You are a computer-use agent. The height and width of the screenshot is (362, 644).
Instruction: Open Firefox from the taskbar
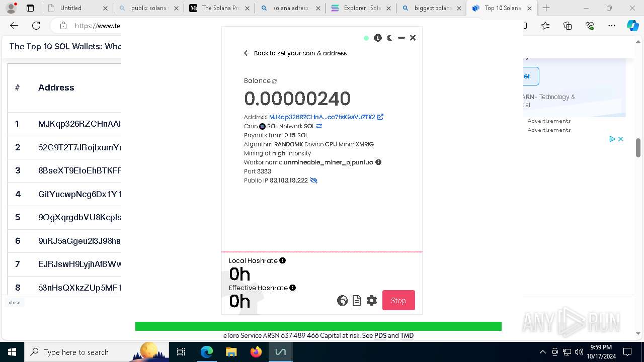point(256,352)
